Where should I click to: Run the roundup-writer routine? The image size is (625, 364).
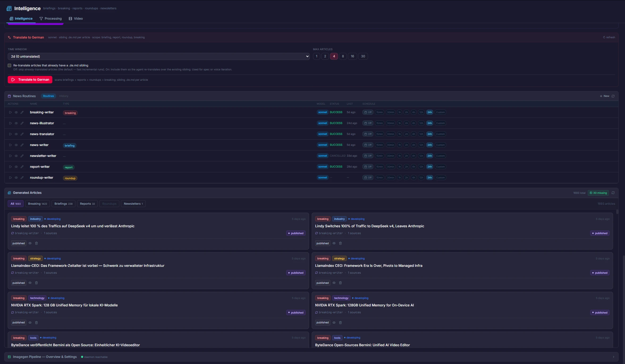pos(10,178)
